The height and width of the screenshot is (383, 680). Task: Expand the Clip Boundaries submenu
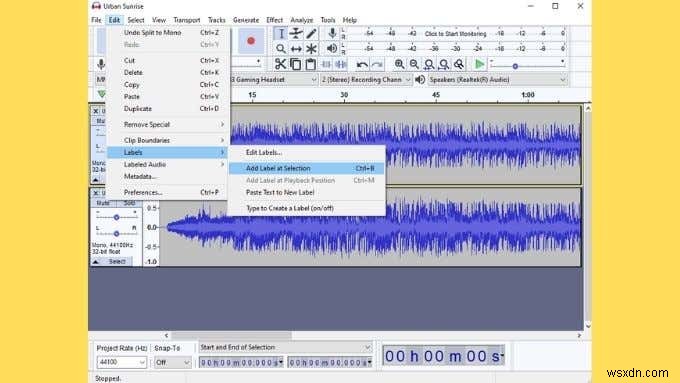point(168,140)
